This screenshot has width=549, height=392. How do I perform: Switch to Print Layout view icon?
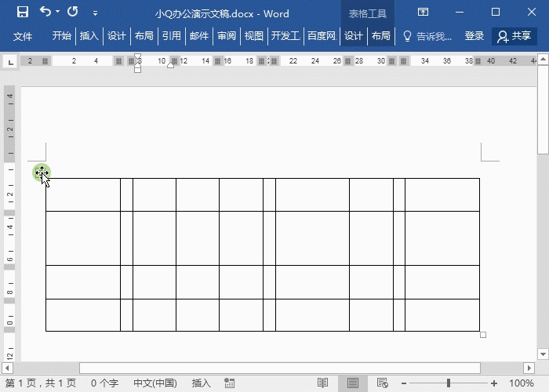coord(353,383)
